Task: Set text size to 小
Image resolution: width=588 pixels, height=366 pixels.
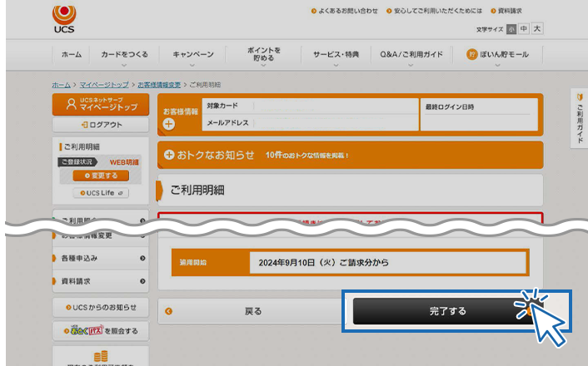Action: (x=511, y=29)
